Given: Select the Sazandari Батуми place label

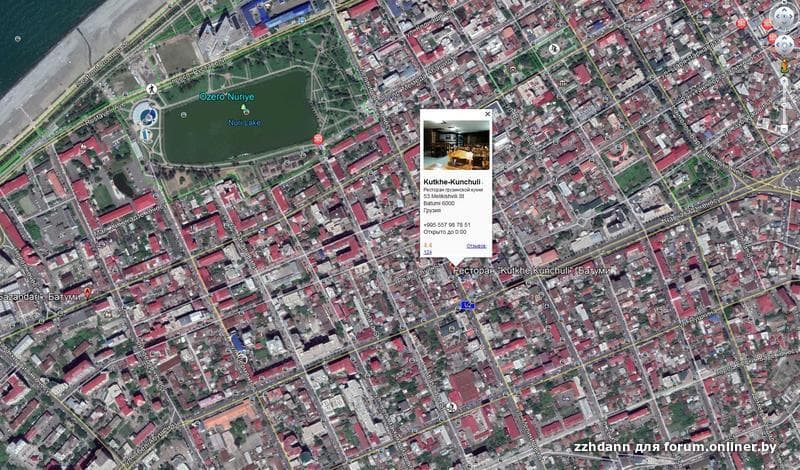Looking at the screenshot, I should click(40, 296).
